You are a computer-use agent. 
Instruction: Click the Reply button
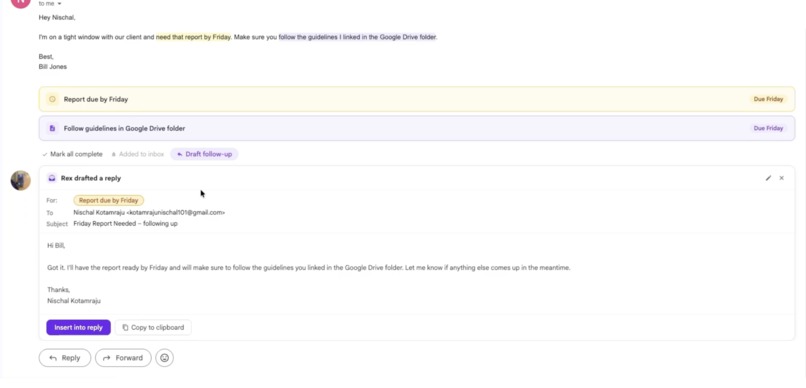point(65,358)
